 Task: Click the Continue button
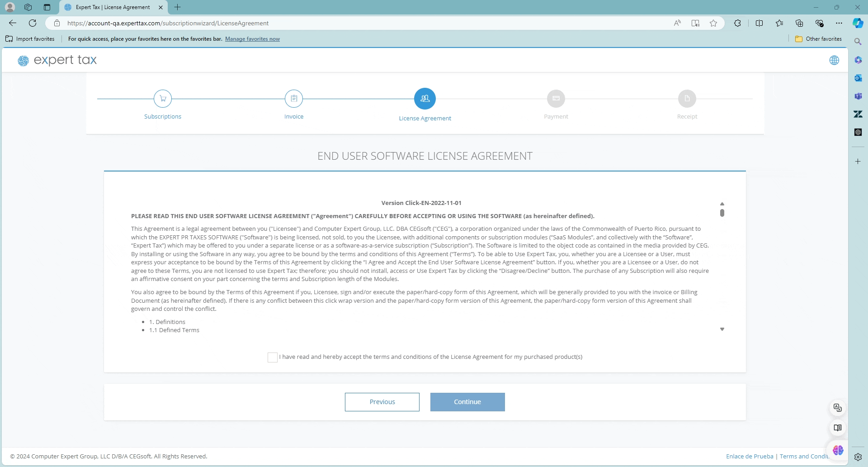[467, 402]
